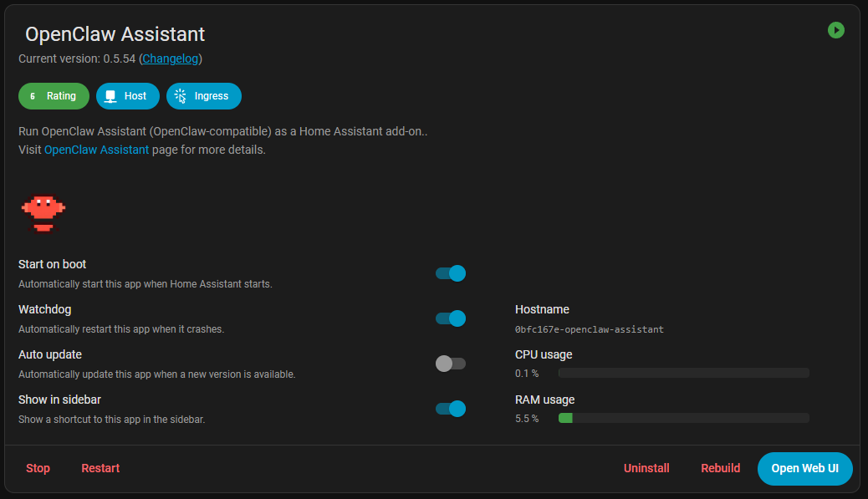The image size is (868, 499).
Task: Click 'Automatically restart this app when it crashes.' text
Action: (x=121, y=329)
